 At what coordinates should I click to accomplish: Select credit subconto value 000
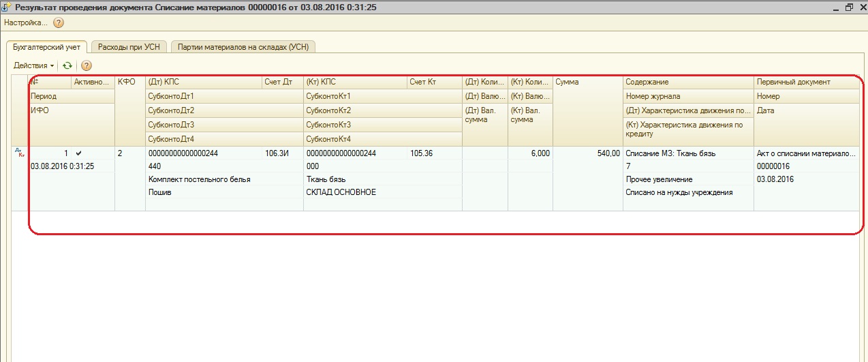(382, 166)
